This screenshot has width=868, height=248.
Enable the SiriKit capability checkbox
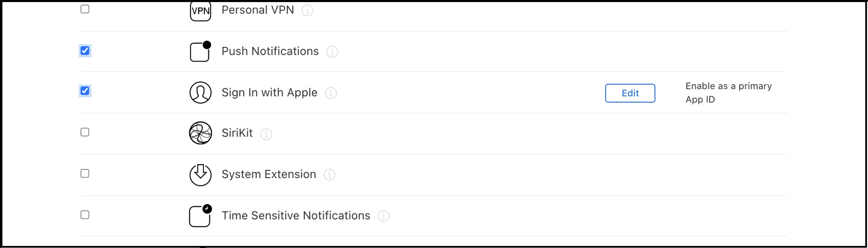coord(85,132)
